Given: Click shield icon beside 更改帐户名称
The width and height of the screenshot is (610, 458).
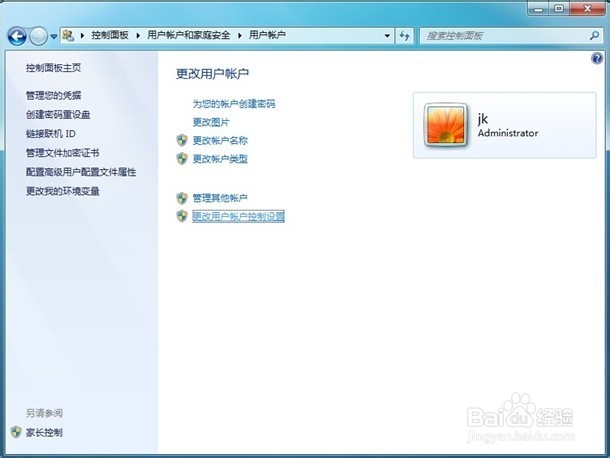Looking at the screenshot, I should coord(182,140).
